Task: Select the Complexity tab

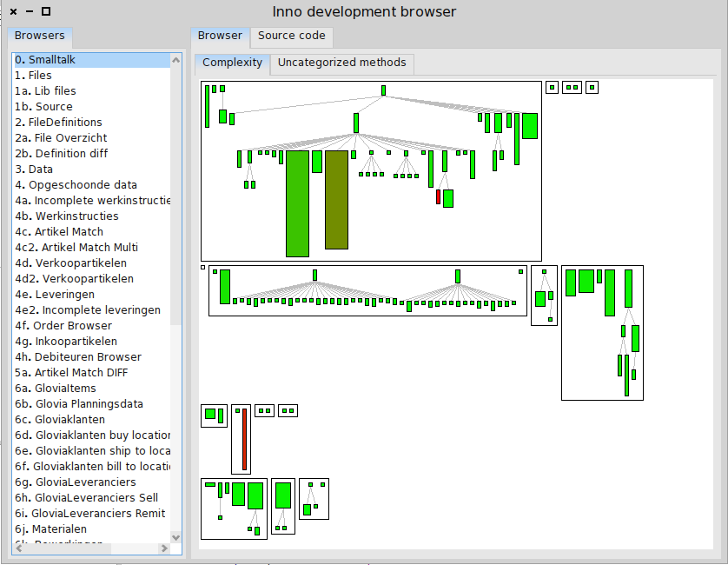Action: click(x=232, y=63)
